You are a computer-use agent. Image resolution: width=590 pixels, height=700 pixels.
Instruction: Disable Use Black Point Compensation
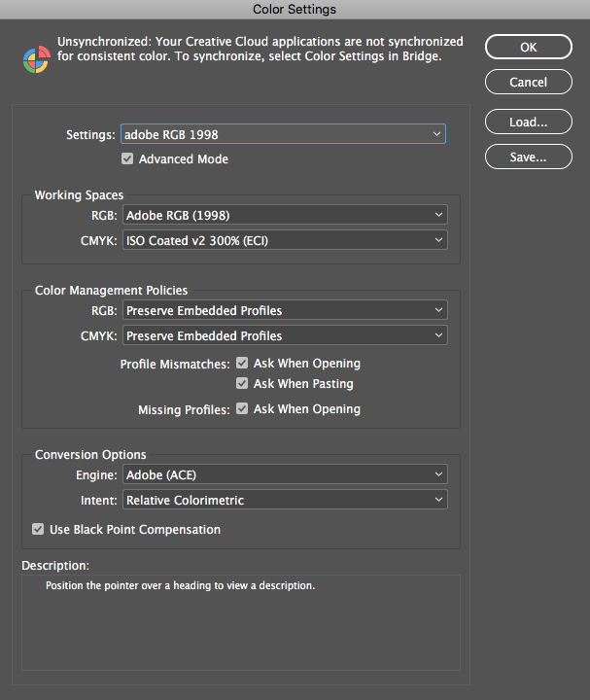click(x=38, y=529)
